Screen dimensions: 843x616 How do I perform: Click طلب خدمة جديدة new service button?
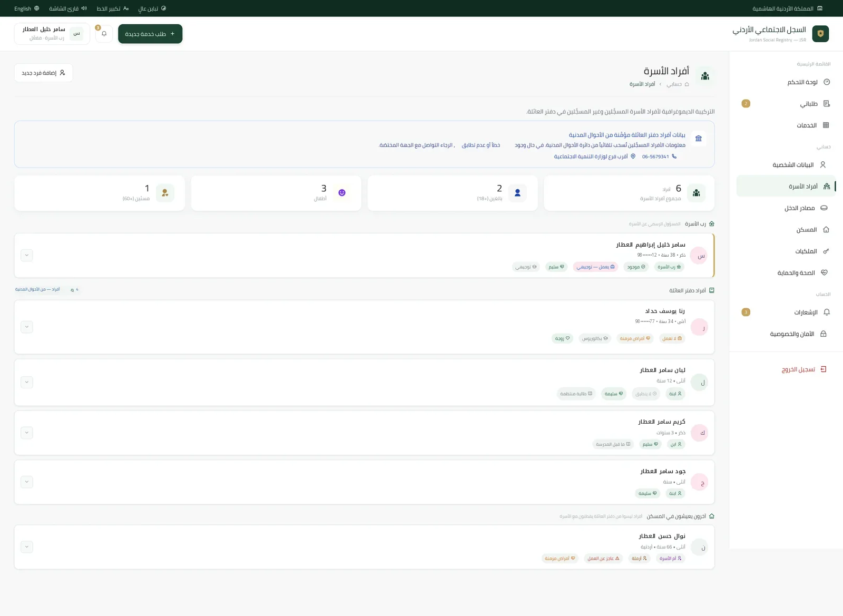(150, 34)
